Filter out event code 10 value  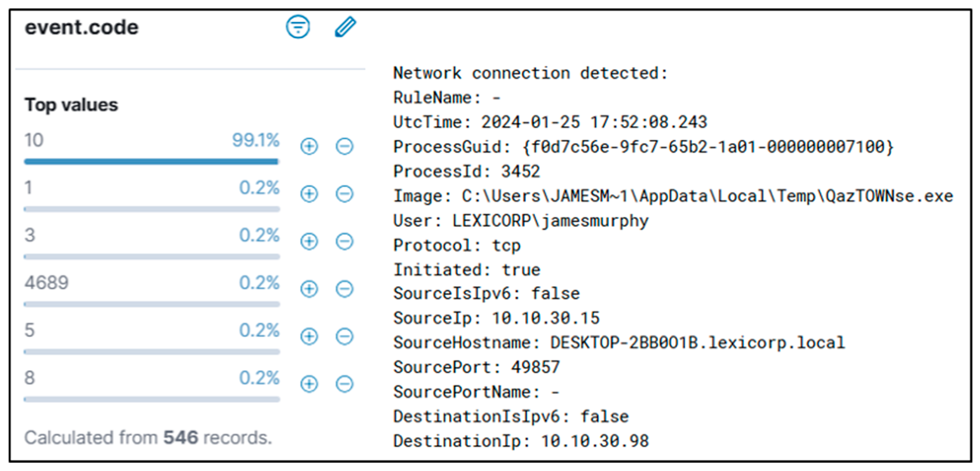(344, 146)
